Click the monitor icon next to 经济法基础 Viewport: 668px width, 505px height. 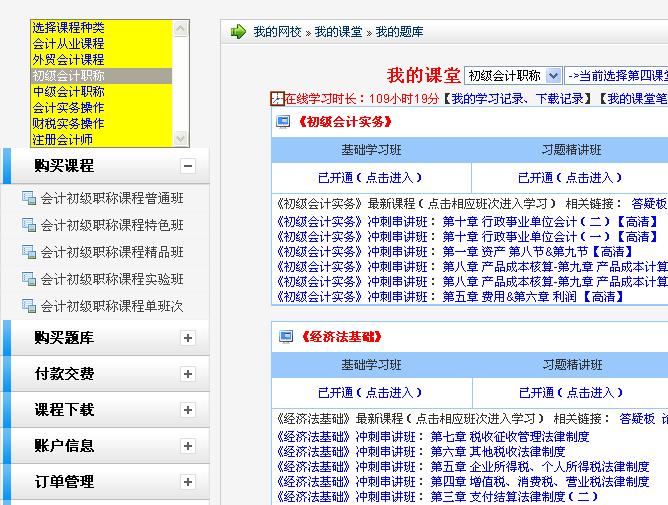[284, 337]
